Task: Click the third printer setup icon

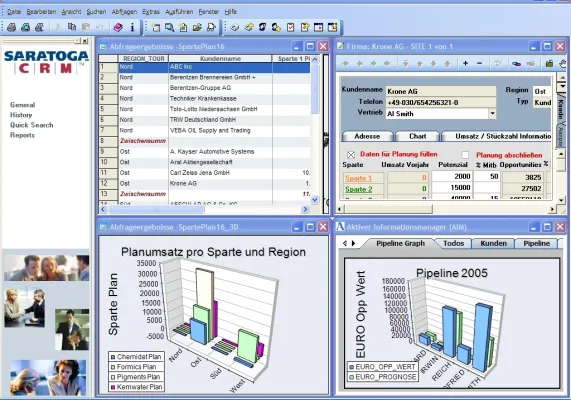Action: [x=39, y=27]
